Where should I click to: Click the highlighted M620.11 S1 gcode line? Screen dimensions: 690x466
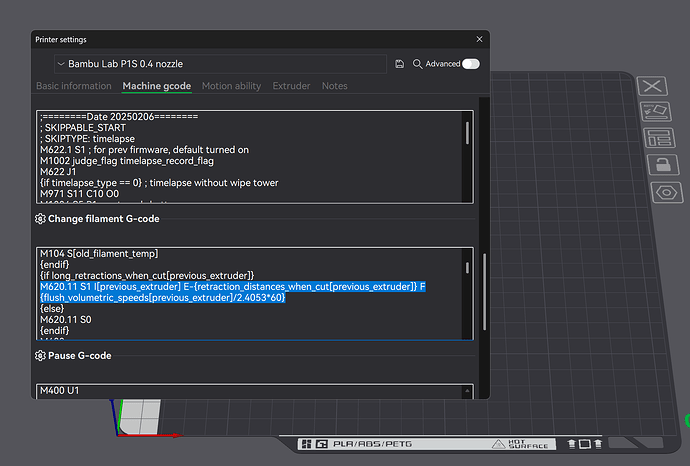coord(233,292)
